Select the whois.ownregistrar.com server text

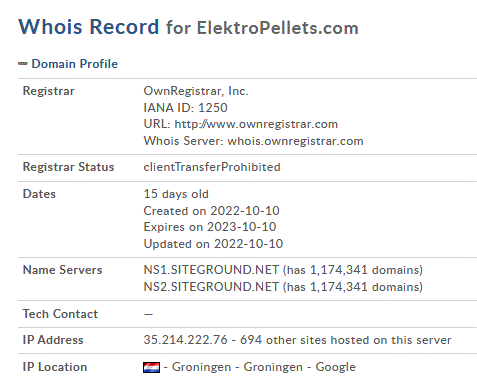[295, 141]
